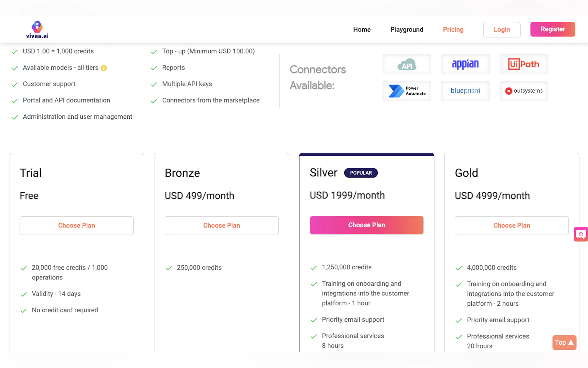Jump back up with Top button

click(x=564, y=343)
